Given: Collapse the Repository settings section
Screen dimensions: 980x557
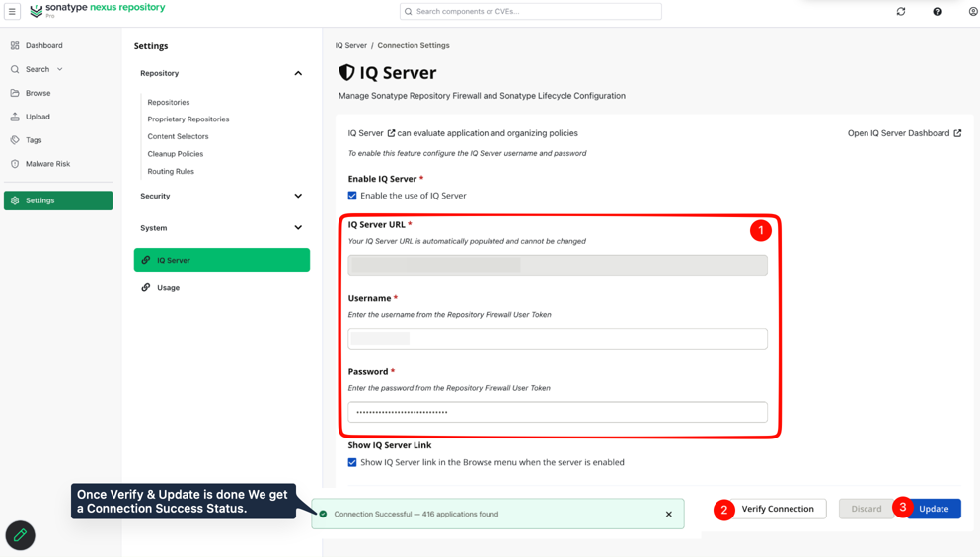Looking at the screenshot, I should tap(298, 73).
